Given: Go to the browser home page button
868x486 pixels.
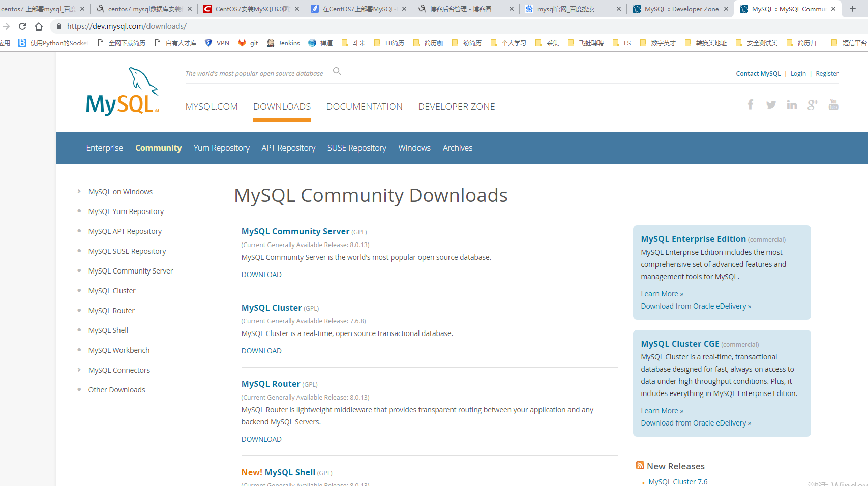Looking at the screenshot, I should click(x=39, y=26).
